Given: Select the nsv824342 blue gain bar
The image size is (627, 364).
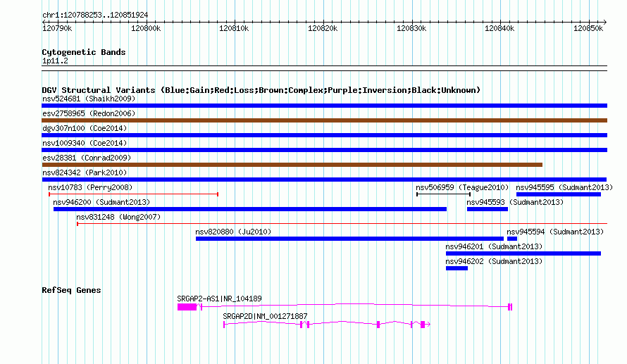Looking at the screenshot, I should click(324, 180).
